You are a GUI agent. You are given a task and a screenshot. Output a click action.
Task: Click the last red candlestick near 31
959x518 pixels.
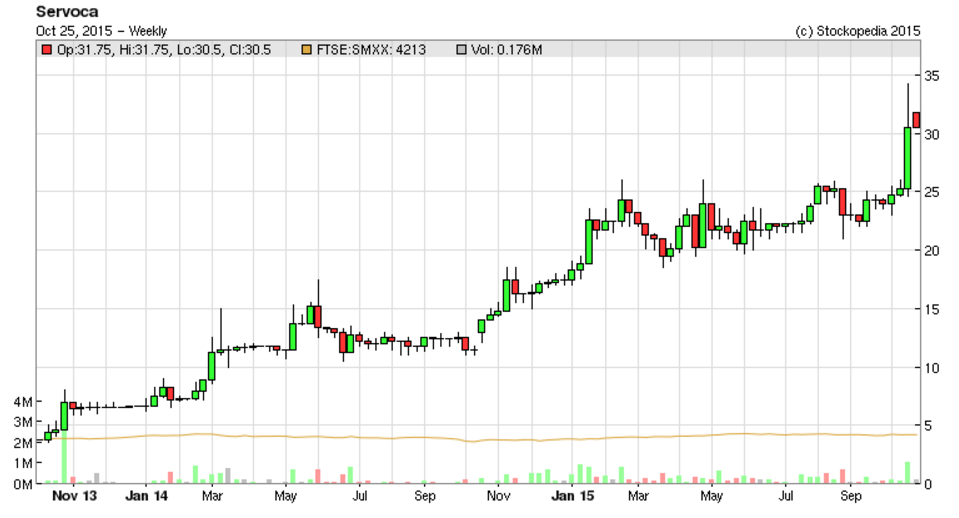(x=916, y=120)
